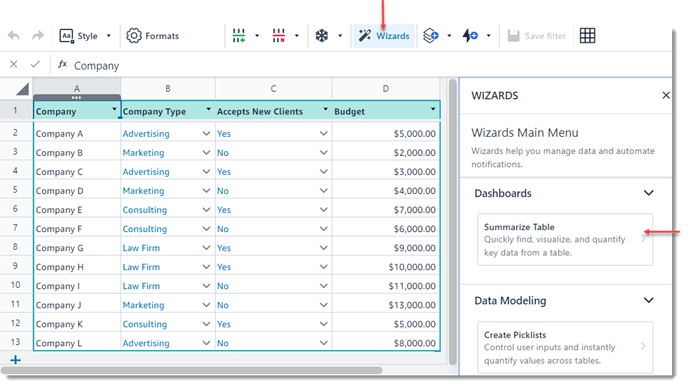
Task: Close the Wizards panel
Action: pos(666,95)
